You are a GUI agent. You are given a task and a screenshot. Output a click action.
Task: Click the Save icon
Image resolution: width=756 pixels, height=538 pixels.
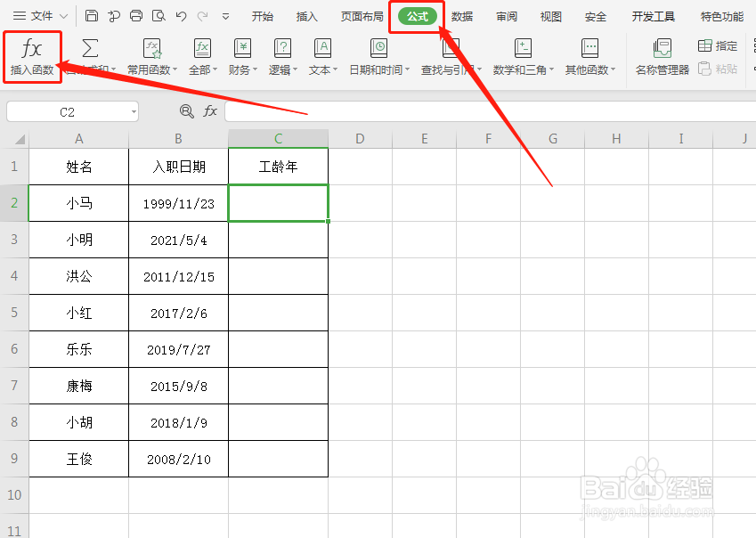coord(92,15)
